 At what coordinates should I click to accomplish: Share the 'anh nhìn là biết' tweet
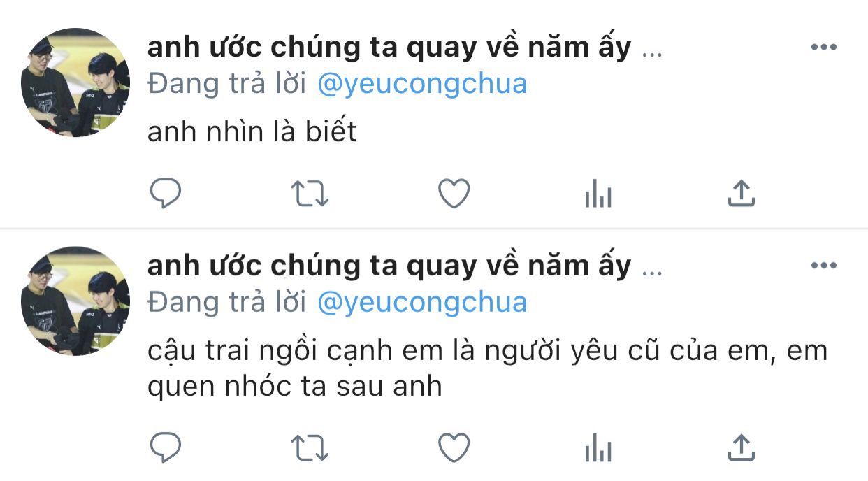tap(742, 194)
